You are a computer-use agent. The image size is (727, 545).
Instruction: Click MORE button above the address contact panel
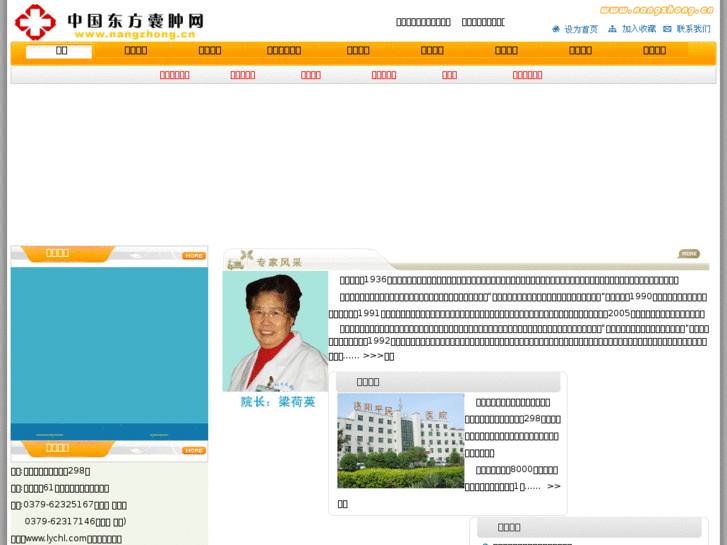point(194,450)
